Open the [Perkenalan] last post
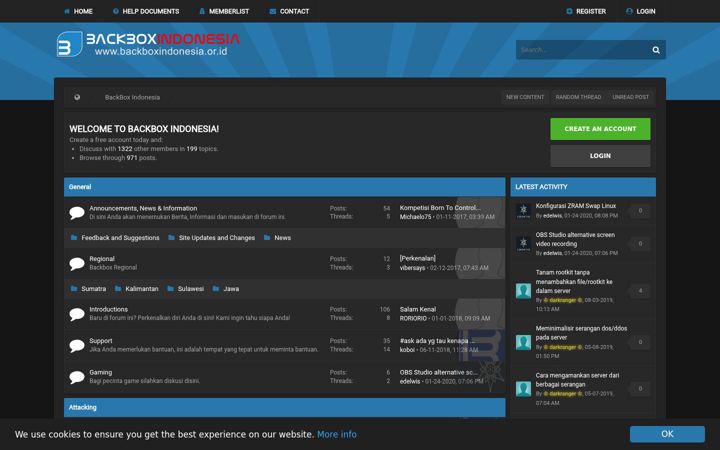 [417, 259]
